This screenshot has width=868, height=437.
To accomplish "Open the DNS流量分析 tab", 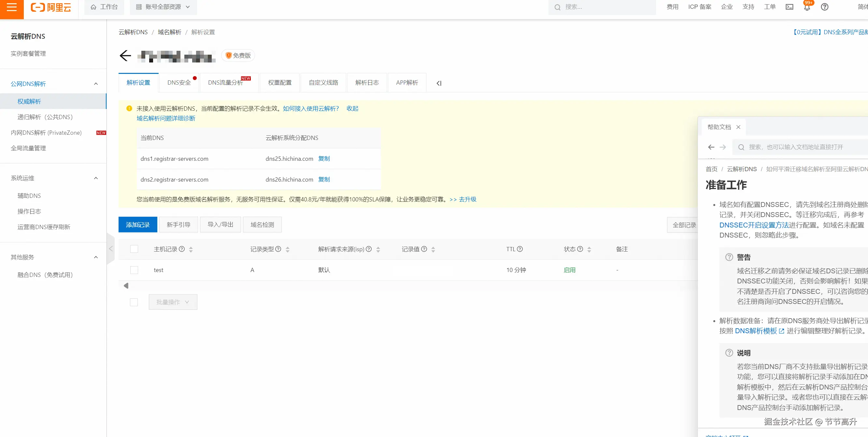I will tap(229, 82).
